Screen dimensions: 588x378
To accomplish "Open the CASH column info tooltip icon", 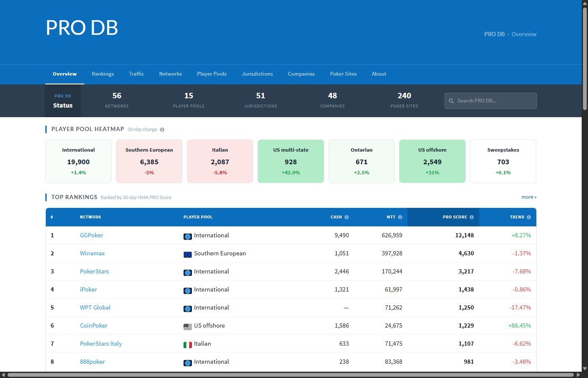I will point(347,217).
